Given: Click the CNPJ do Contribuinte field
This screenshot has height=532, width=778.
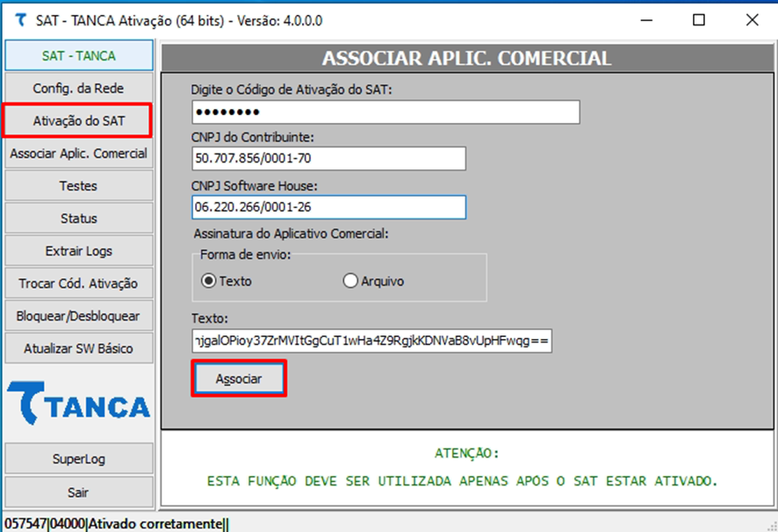Looking at the screenshot, I should pyautogui.click(x=328, y=159).
